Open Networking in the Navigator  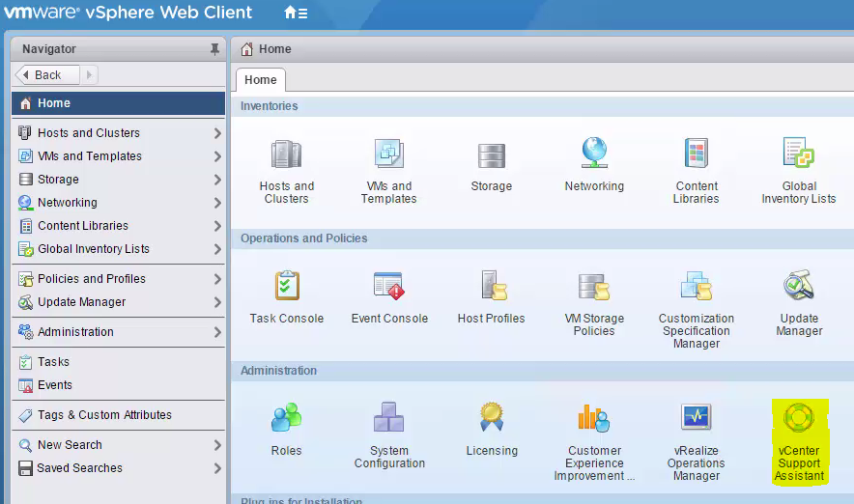click(x=118, y=203)
